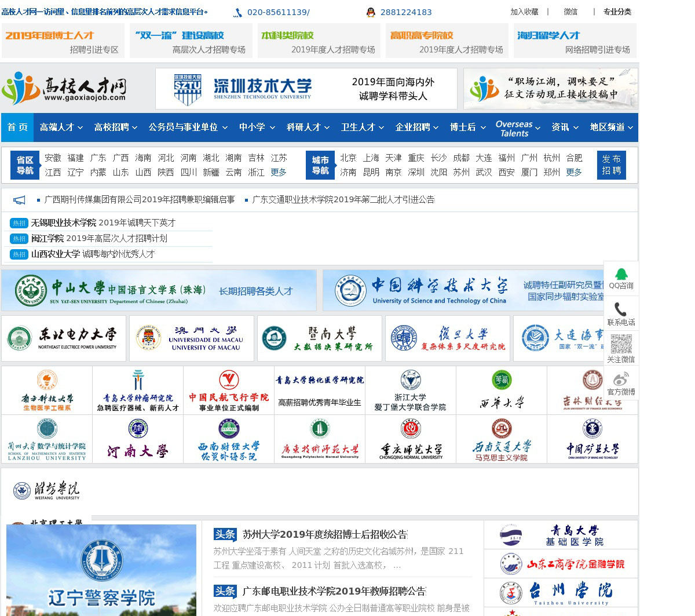Open the 官方微博 Weibo icon
Image resolution: width=695 pixels, height=616 pixels.
pyautogui.click(x=621, y=380)
